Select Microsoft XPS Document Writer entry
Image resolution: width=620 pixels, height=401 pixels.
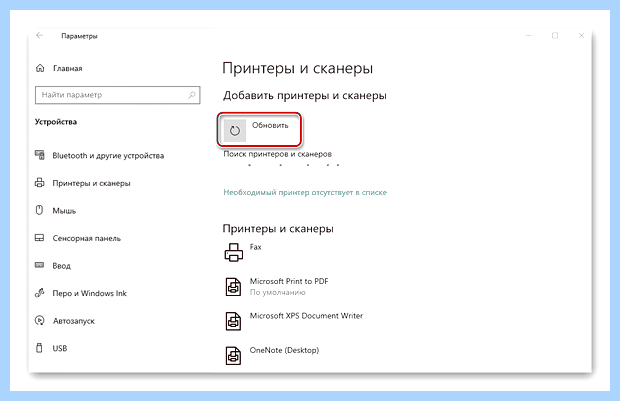click(306, 316)
